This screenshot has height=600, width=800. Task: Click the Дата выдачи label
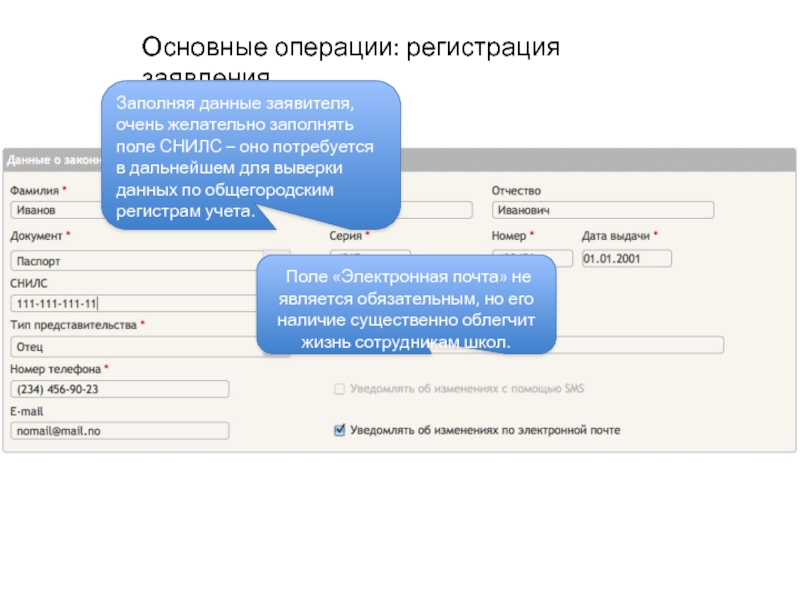click(616, 236)
